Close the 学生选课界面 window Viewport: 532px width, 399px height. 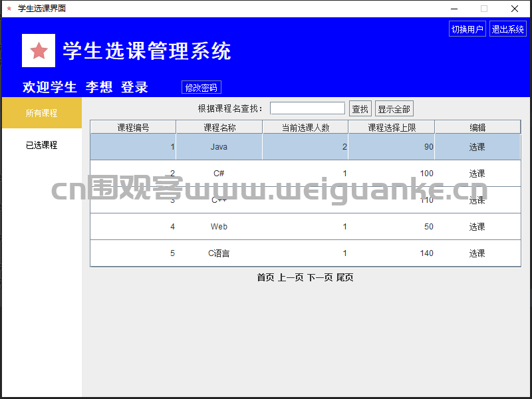(x=514, y=9)
